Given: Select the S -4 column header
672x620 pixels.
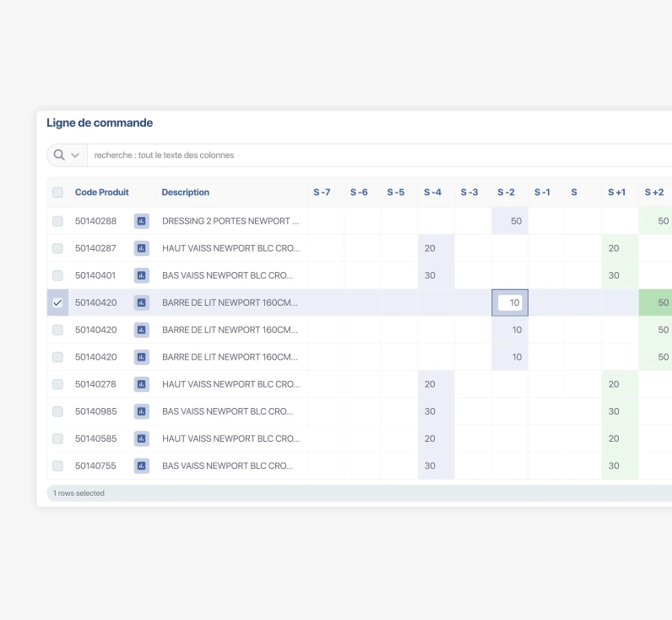Looking at the screenshot, I should pos(432,192).
